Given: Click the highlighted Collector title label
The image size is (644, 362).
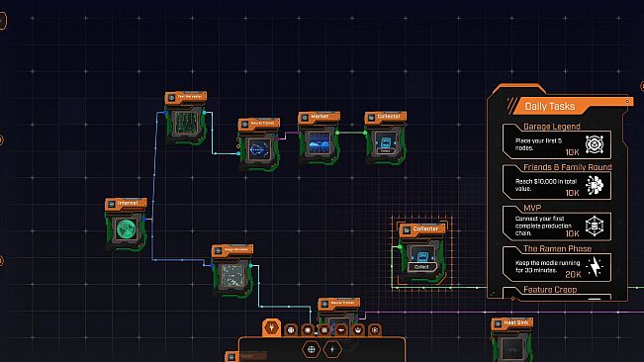Looking at the screenshot, I should [425, 228].
